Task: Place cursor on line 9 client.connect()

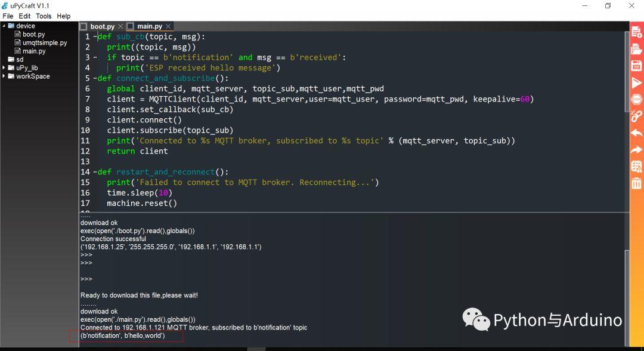Action: click(x=144, y=120)
